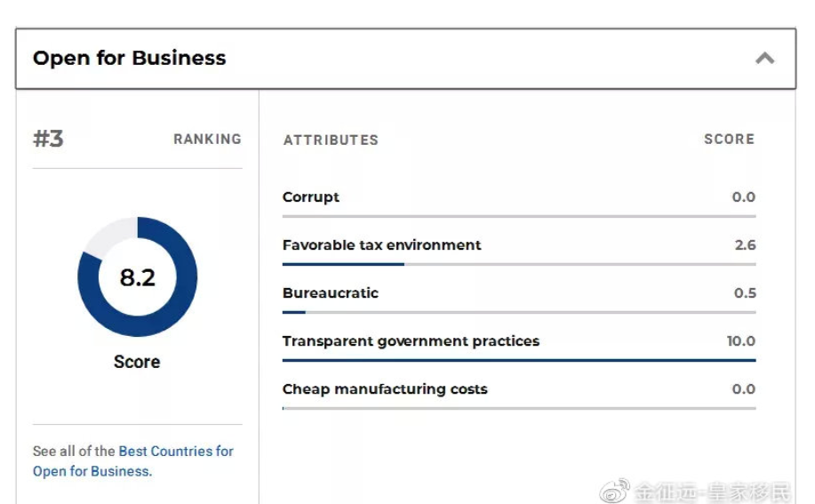
Task: Click the Score label under the donut
Action: 137,362
